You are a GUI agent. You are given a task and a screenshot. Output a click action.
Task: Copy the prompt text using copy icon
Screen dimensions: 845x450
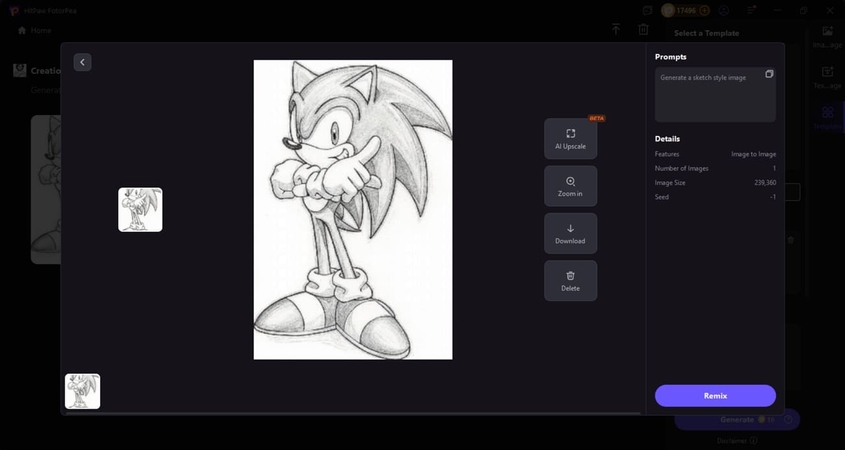tap(769, 74)
